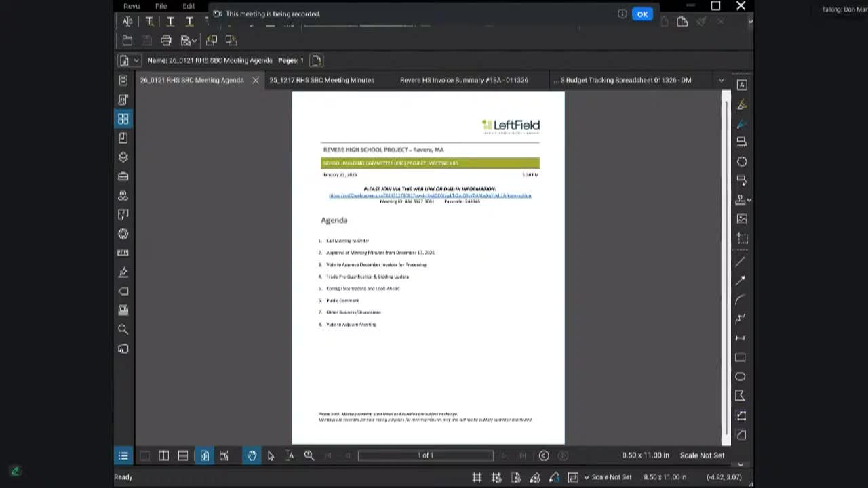The image size is (868, 488).
Task: Click the page number field showing 1 of 1
Action: tap(425, 455)
